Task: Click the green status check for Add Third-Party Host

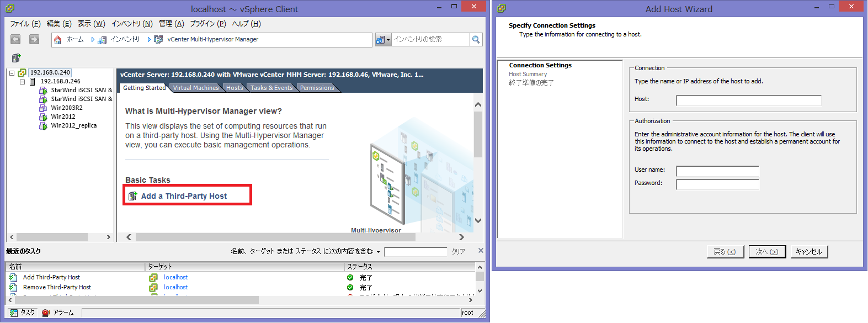Action: [350, 278]
